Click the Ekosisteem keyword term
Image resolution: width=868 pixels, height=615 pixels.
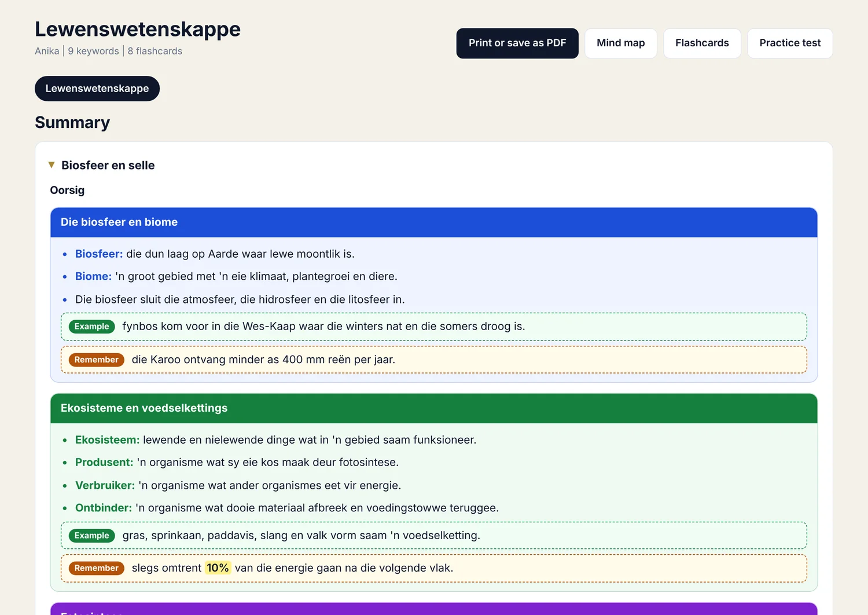pos(107,440)
